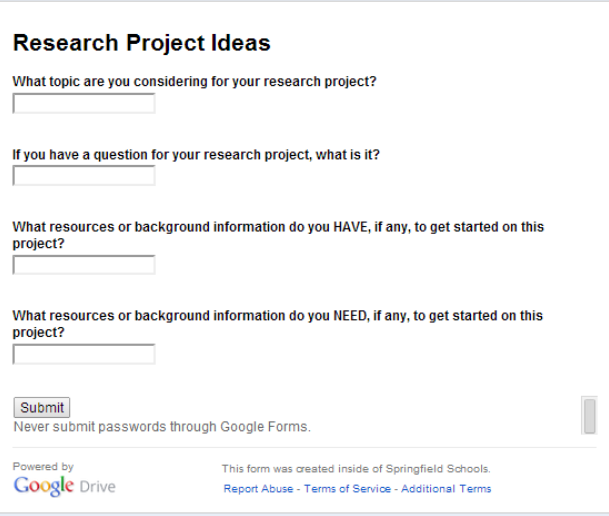Screen dimensions: 609x516
Task: Select the resources you NEED answer field
Action: click(84, 354)
